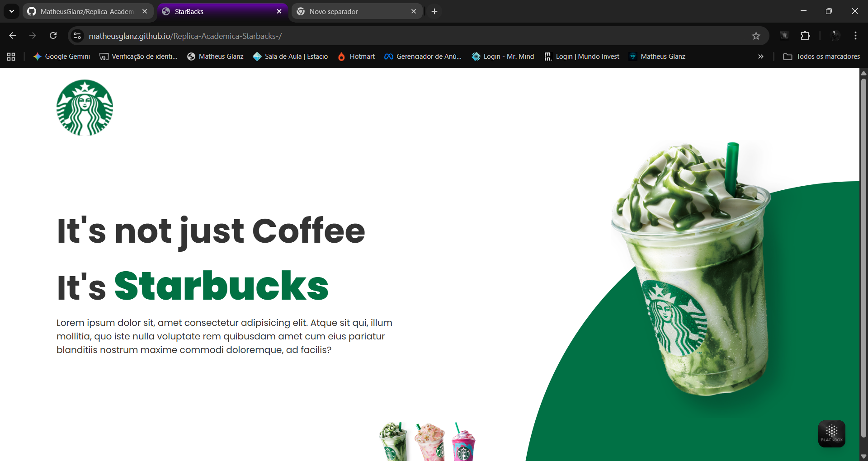Reload the current page
The width and height of the screenshot is (868, 461).
[x=53, y=36]
